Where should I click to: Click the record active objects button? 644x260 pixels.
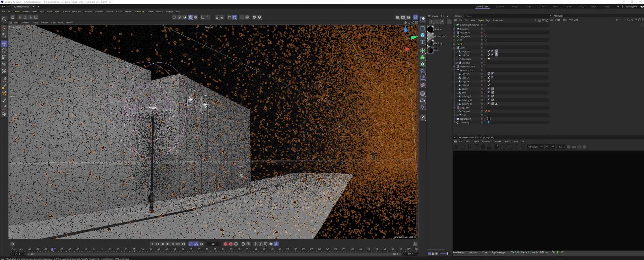pyautogui.click(x=225, y=244)
